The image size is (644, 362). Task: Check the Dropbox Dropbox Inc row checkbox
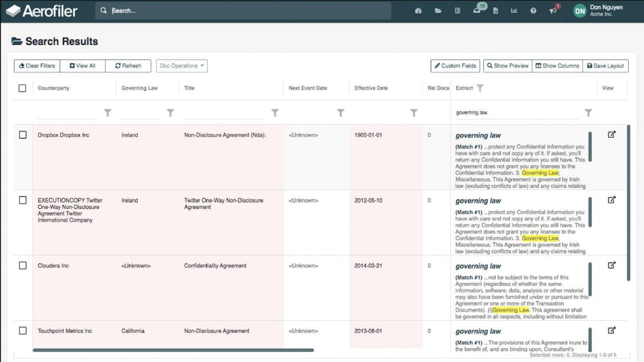point(23,135)
